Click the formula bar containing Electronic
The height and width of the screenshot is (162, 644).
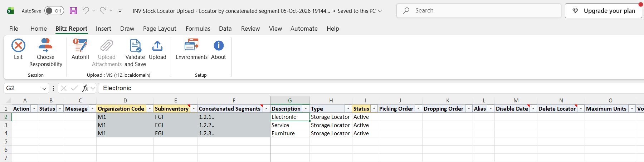coord(370,88)
